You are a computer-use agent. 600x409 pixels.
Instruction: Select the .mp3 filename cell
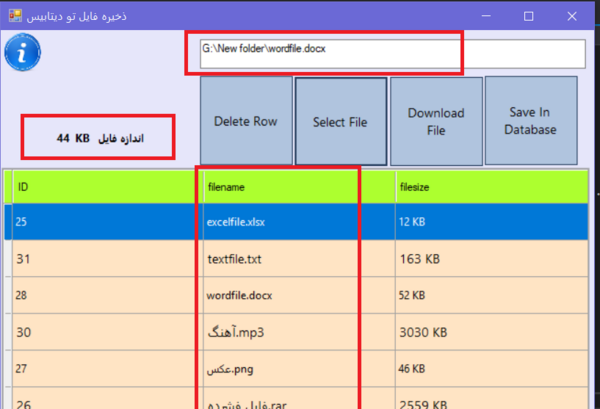[299, 332]
